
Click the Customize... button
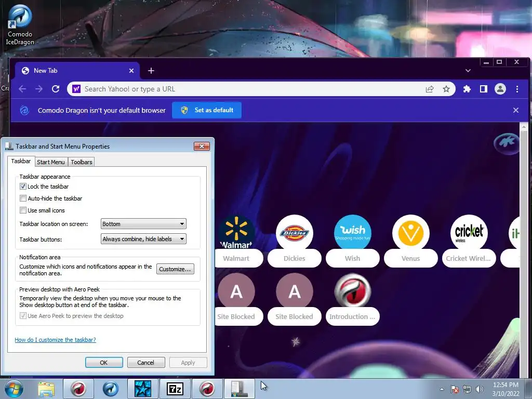pyautogui.click(x=175, y=269)
